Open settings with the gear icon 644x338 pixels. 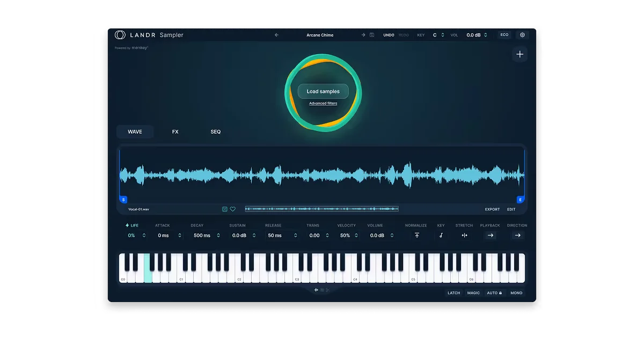(x=522, y=35)
